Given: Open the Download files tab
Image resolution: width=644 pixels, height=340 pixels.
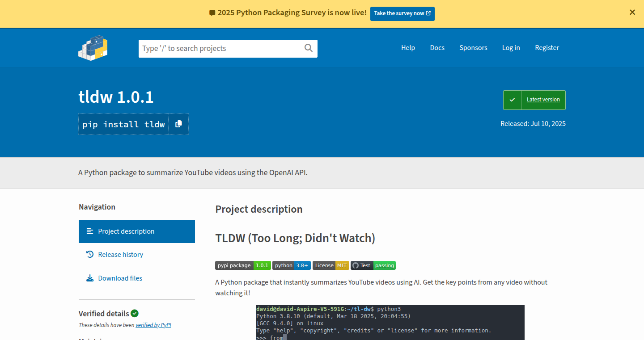Looking at the screenshot, I should pyautogui.click(x=137, y=278).
